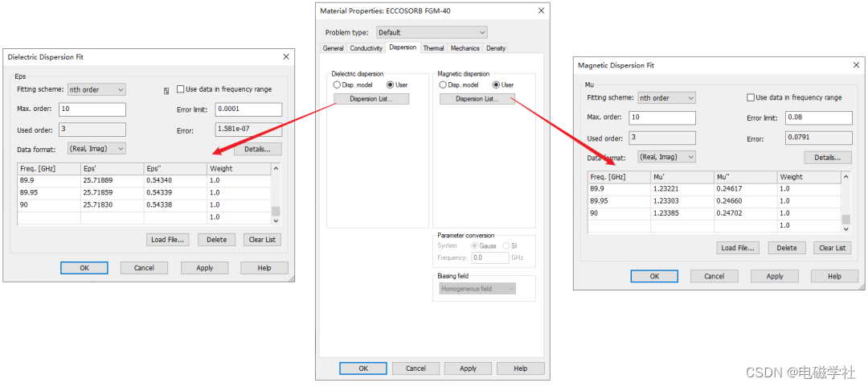Open Problem type dropdown

tap(432, 33)
